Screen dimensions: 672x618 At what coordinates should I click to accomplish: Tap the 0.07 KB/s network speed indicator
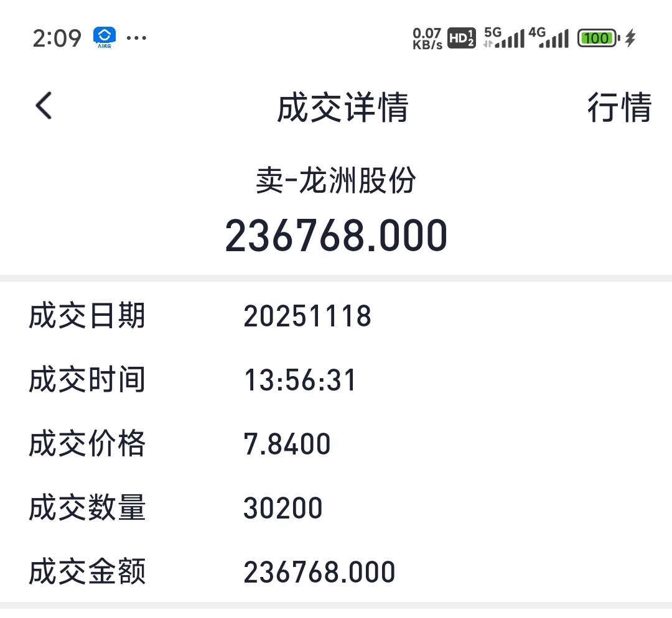point(427,39)
